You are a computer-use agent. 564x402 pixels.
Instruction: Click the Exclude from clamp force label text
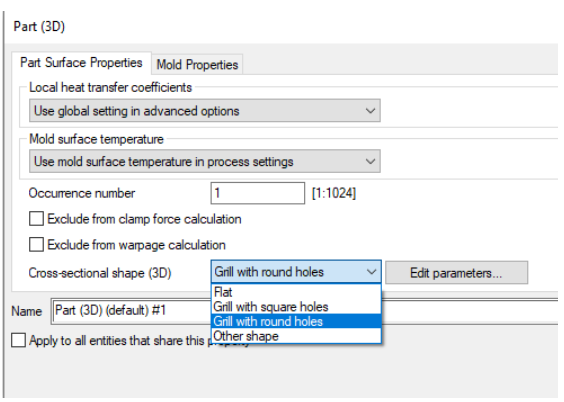coord(144,219)
